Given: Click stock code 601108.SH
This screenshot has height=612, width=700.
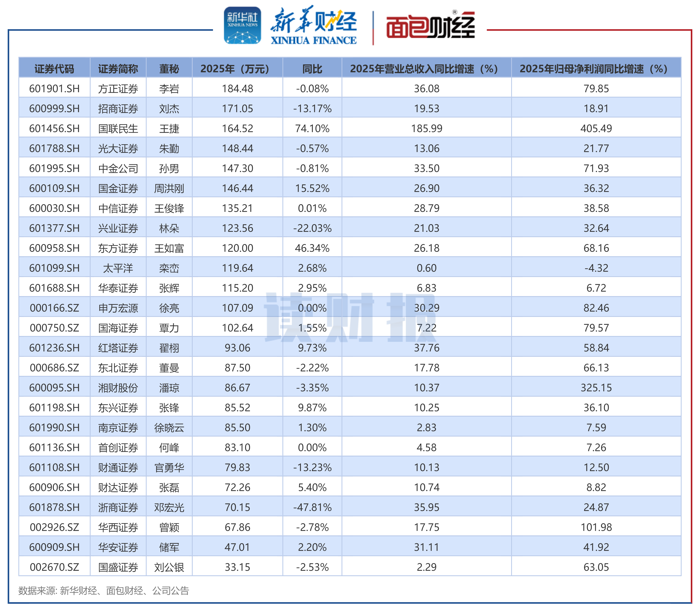Looking at the screenshot, I should [x=54, y=468].
